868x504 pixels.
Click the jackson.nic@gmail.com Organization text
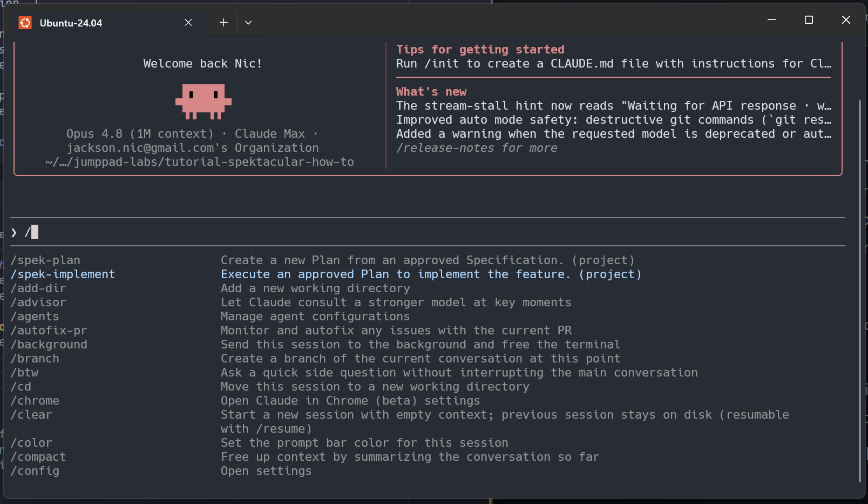pyautogui.click(x=193, y=148)
